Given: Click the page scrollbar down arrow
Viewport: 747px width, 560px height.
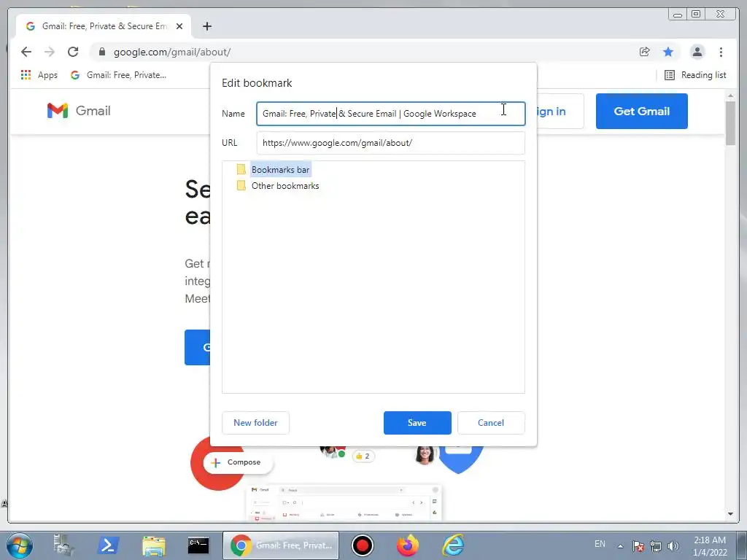Looking at the screenshot, I should [730, 514].
